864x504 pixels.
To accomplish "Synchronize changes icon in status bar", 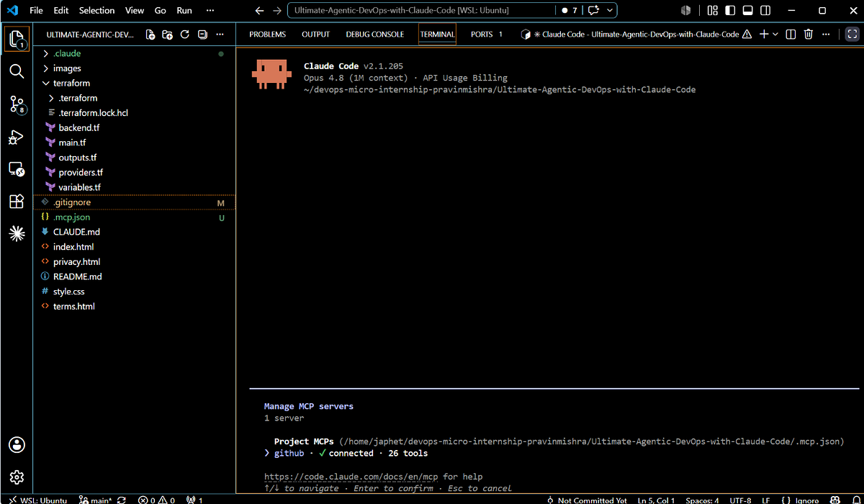I will pos(122,500).
